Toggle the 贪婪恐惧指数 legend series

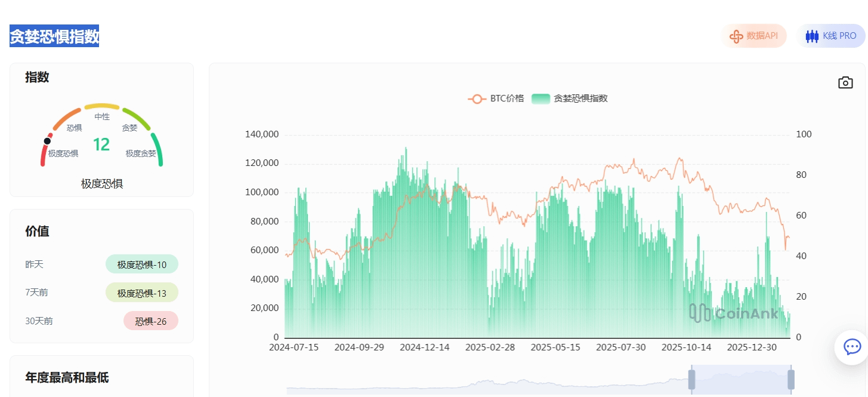pyautogui.click(x=570, y=99)
